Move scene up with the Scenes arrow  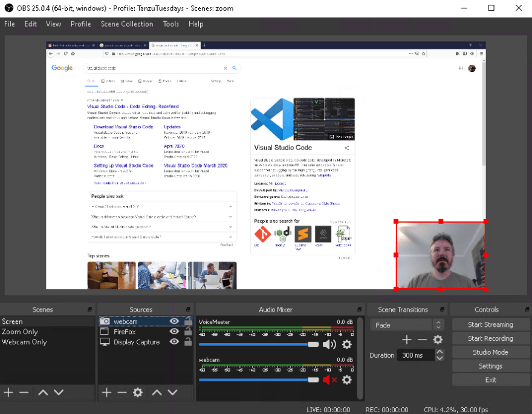point(43,393)
